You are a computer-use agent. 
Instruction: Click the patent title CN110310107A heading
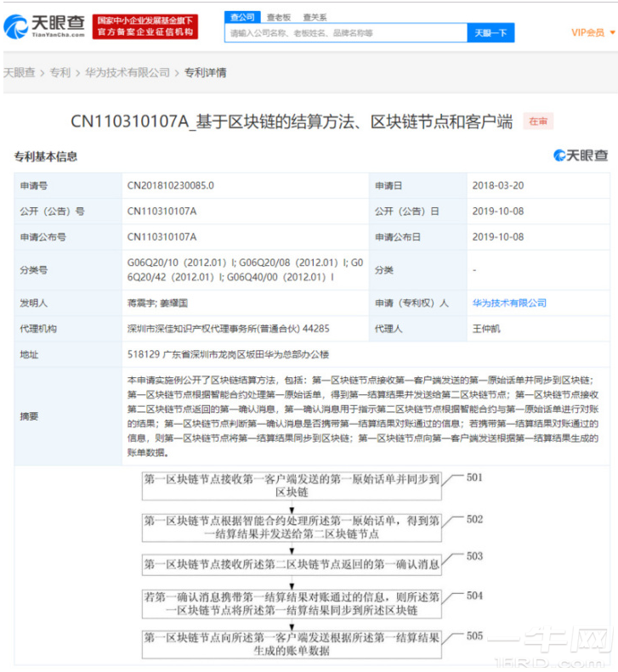(292, 121)
